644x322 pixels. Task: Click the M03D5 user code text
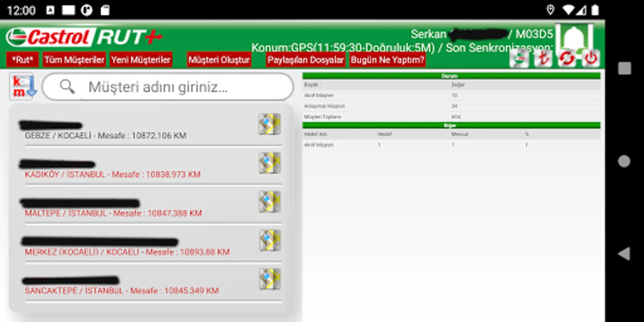coord(534,34)
